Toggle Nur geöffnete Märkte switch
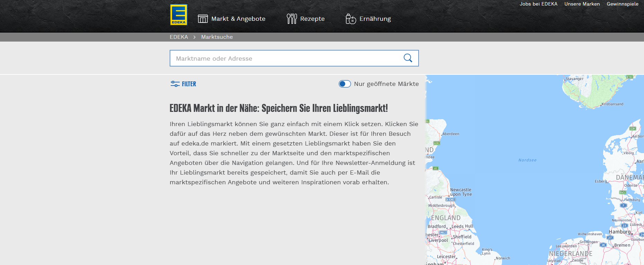The height and width of the screenshot is (265, 644). pos(345,84)
